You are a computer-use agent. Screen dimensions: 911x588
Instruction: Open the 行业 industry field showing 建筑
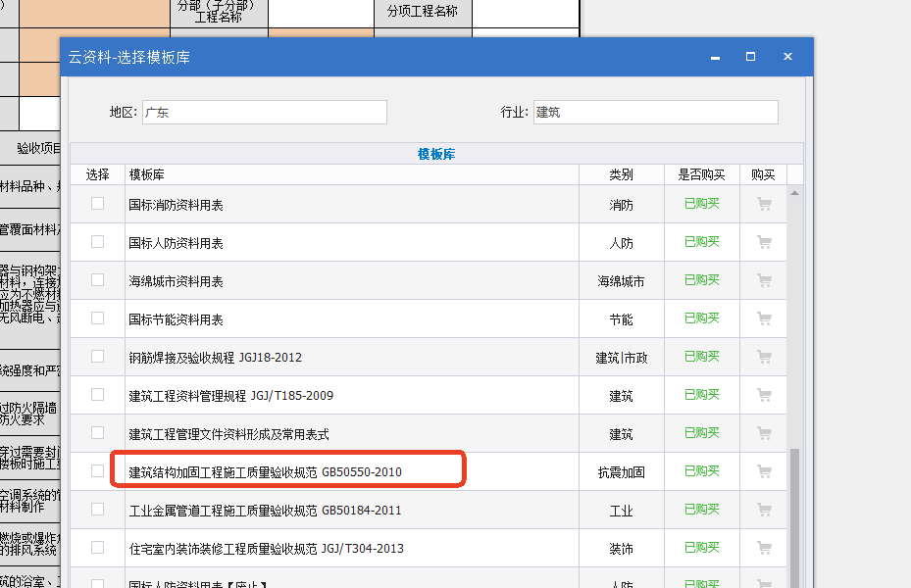[655, 113]
